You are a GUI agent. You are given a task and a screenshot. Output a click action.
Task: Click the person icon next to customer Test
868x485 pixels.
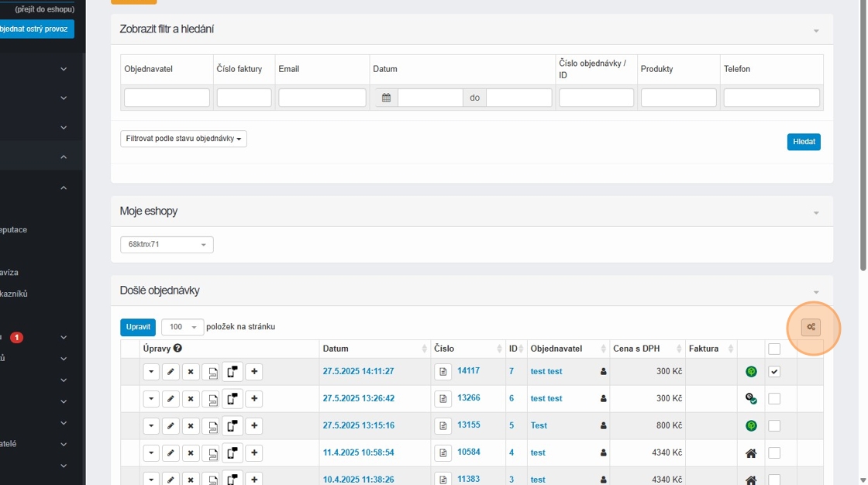604,426
